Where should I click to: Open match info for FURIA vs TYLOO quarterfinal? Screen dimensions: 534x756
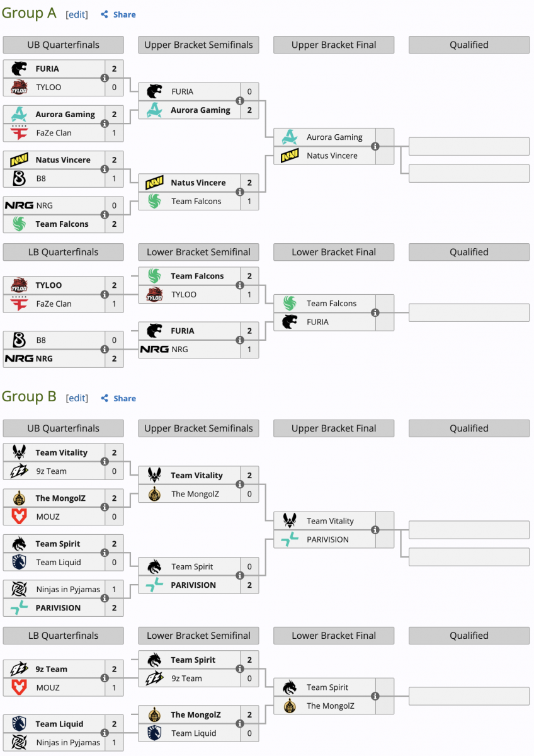coord(105,78)
